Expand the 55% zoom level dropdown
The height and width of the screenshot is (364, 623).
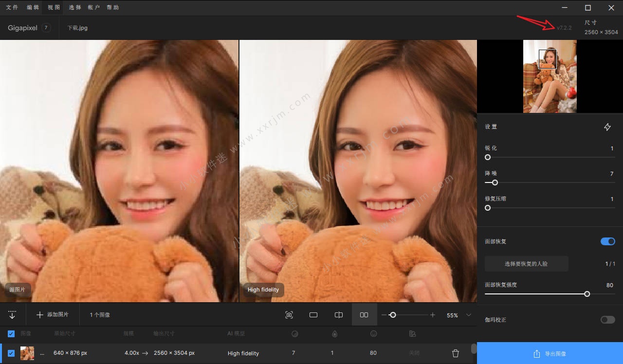tap(469, 315)
